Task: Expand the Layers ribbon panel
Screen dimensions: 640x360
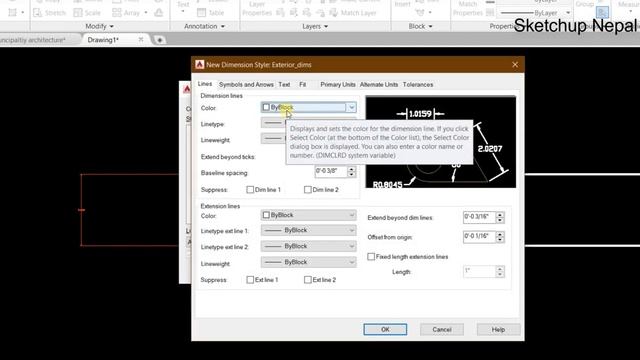Action: coord(315,26)
